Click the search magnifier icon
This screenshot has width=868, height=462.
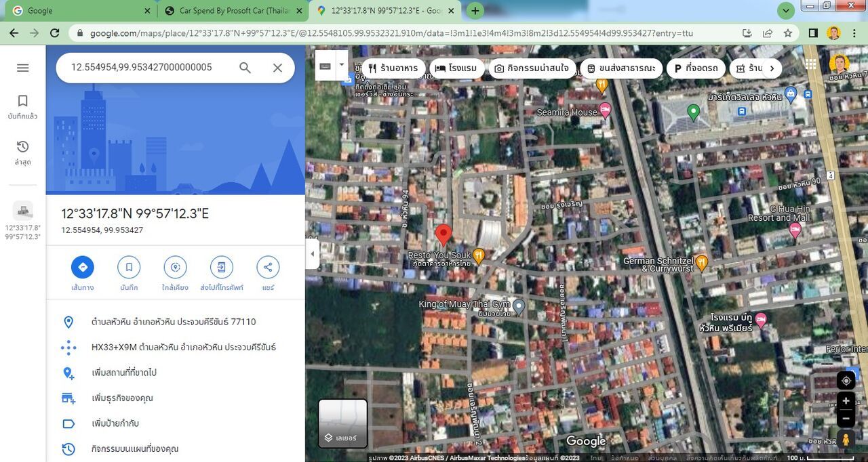click(245, 68)
